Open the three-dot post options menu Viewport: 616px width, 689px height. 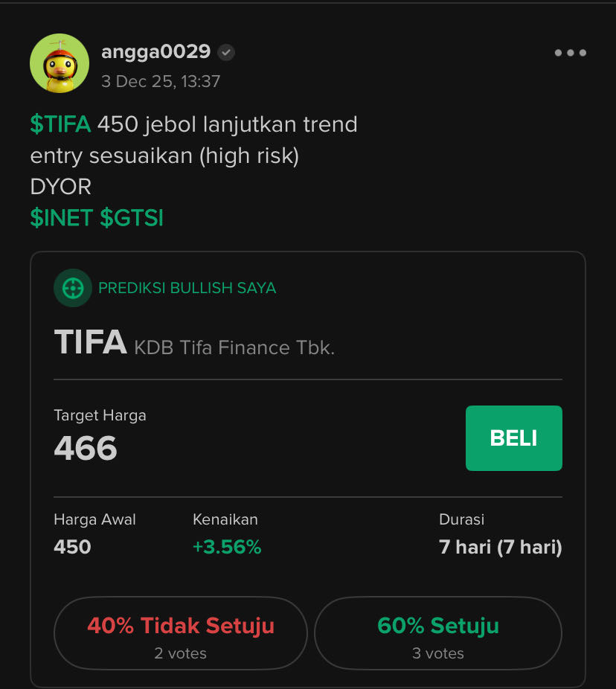point(570,52)
